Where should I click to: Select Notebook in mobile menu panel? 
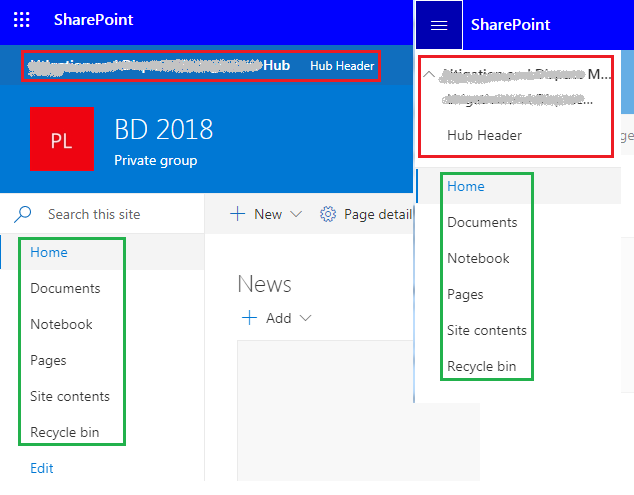[478, 258]
